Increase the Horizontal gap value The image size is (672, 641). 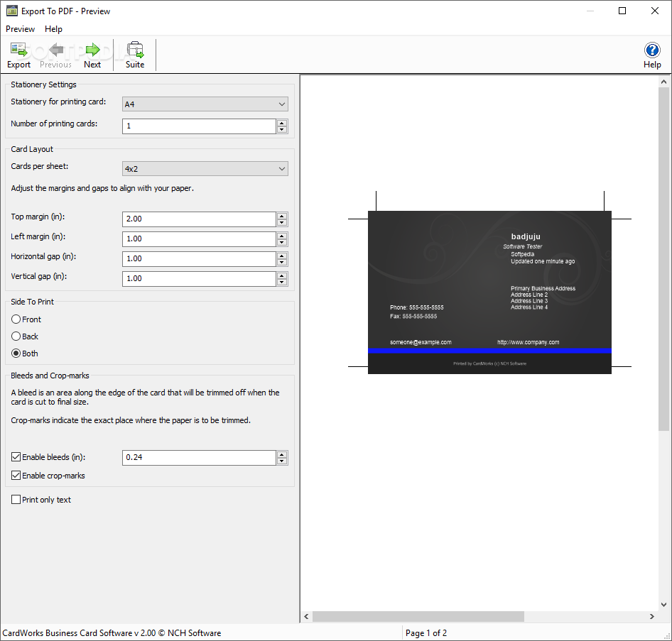tap(281, 256)
